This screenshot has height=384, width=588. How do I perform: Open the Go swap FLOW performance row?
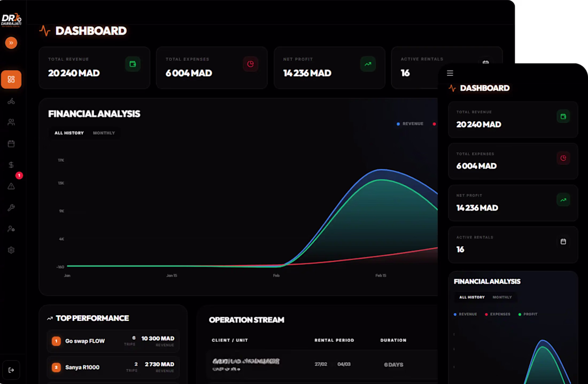113,341
